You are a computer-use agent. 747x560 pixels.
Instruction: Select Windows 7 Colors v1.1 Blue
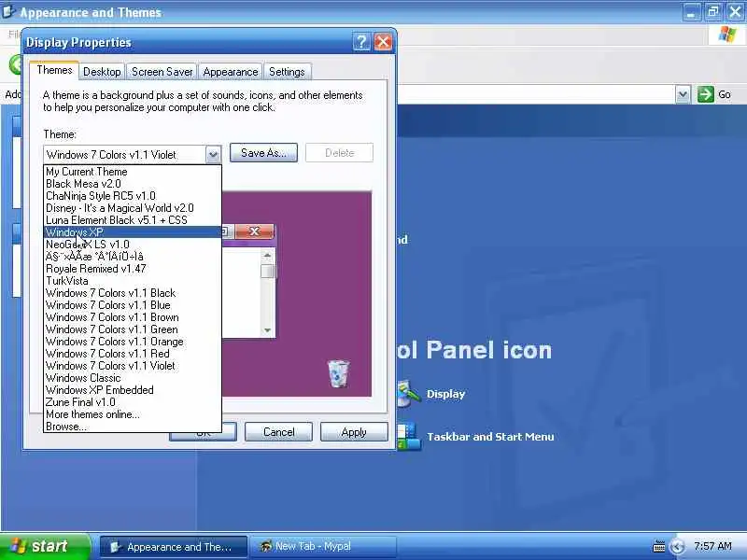pyautogui.click(x=133, y=305)
